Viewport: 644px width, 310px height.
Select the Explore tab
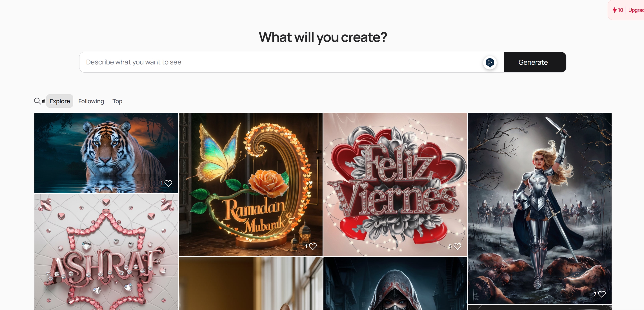pos(60,101)
